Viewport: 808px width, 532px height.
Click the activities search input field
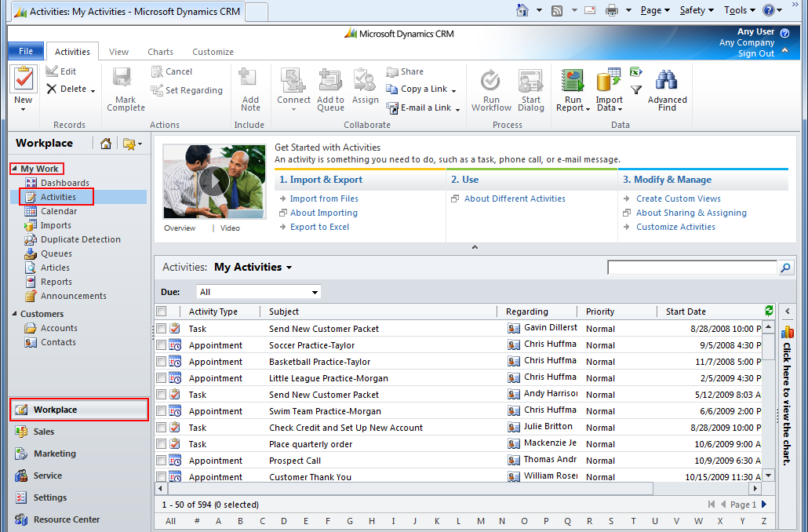pos(692,268)
